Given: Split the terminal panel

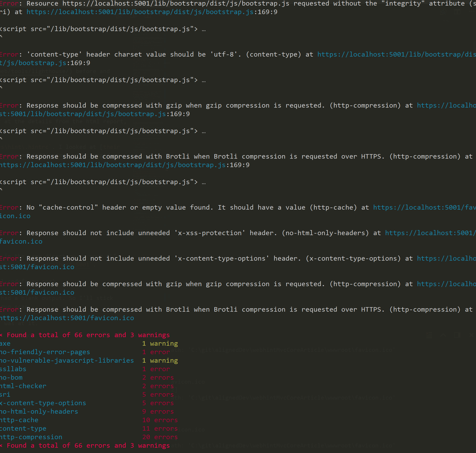Looking at the screenshot, I should [457, 12].
